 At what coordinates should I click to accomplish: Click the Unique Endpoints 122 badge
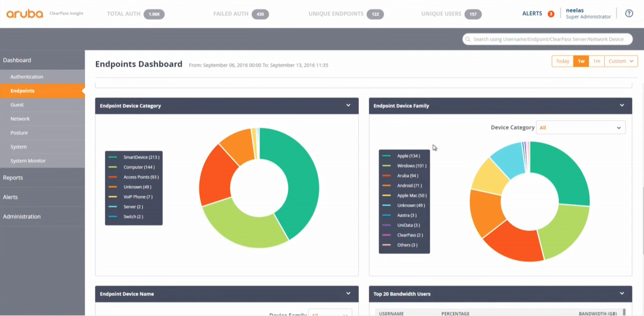tap(375, 14)
